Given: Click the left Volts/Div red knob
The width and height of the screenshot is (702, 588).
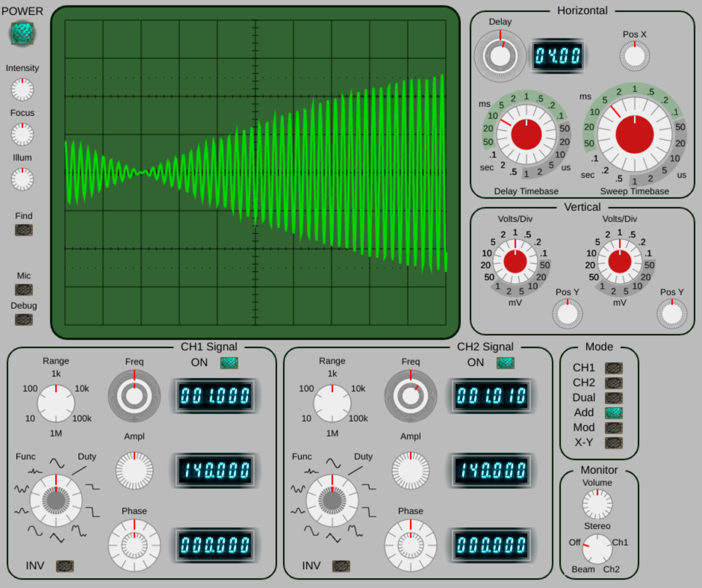Looking at the screenshot, I should coord(515,261).
